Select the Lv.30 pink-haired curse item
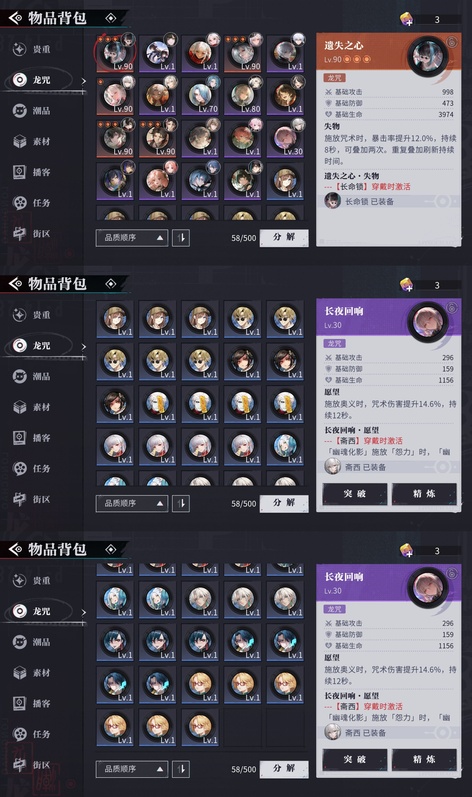 286,138
